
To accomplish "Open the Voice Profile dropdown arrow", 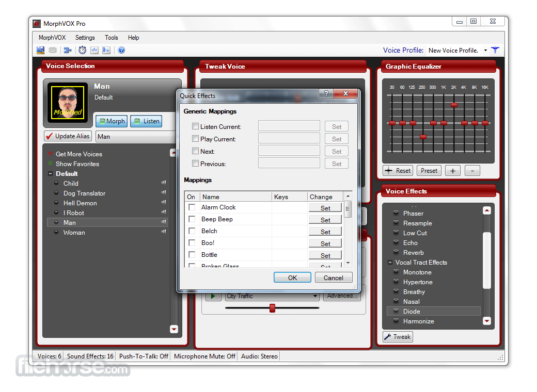I will click(x=485, y=50).
